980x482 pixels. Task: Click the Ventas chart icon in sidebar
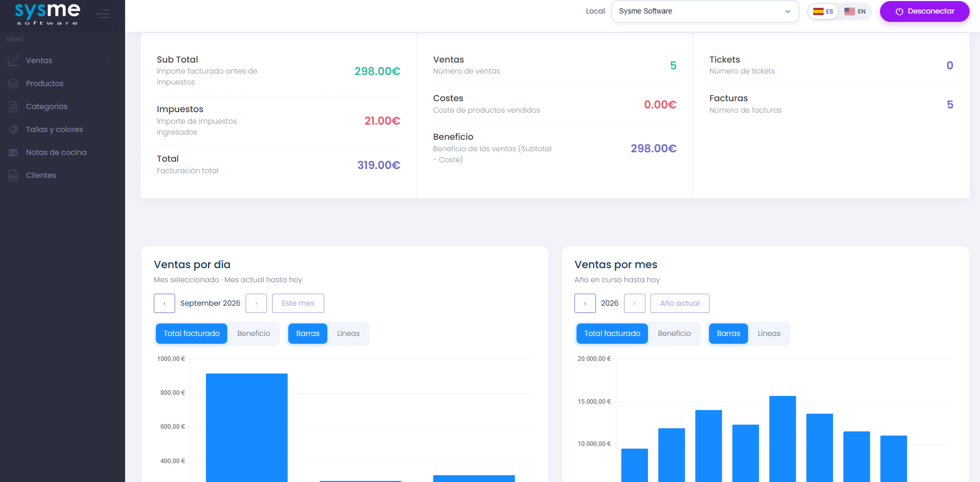tap(13, 61)
